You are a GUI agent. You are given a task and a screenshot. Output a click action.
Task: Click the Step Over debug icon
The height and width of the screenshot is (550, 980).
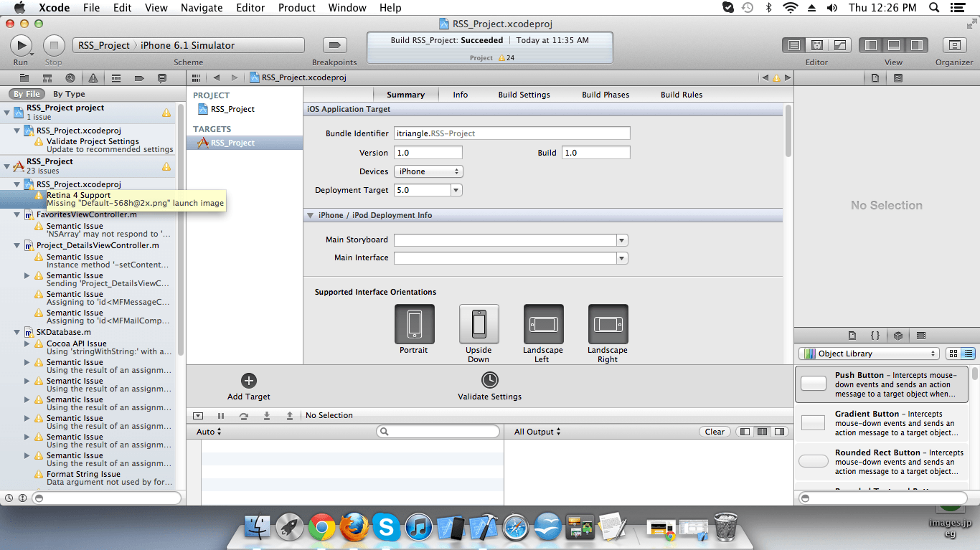coord(244,416)
